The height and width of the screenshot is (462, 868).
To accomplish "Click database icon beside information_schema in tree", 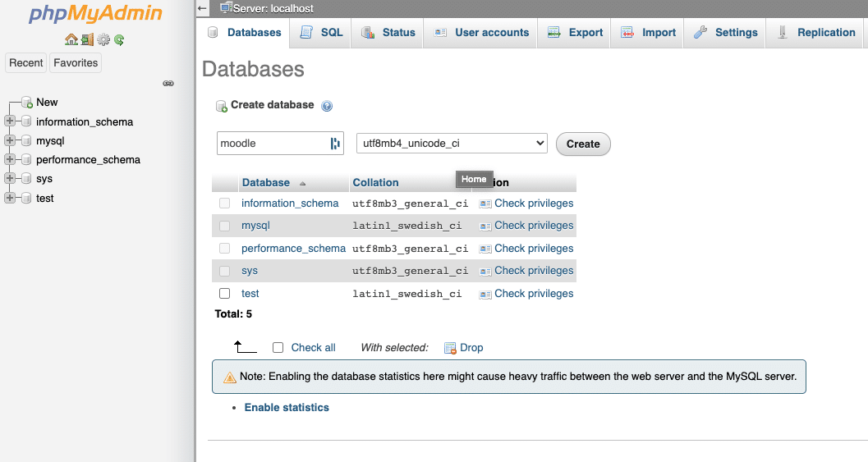I will [x=26, y=121].
